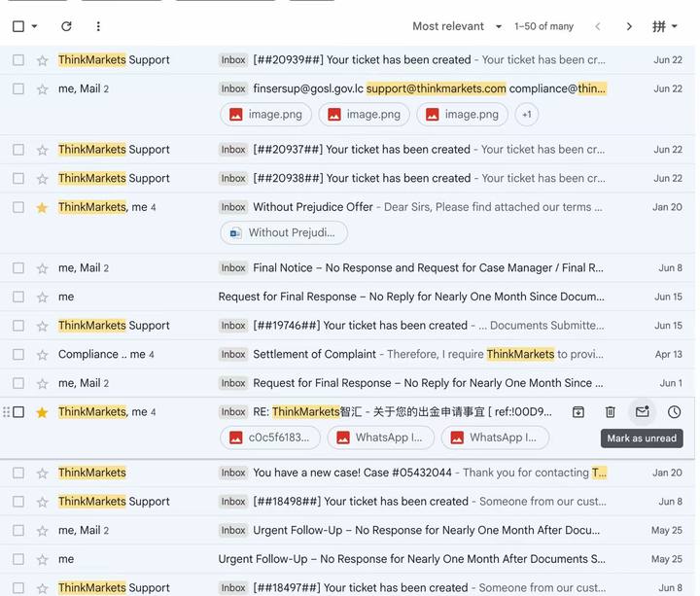Image resolution: width=700 pixels, height=596 pixels.
Task: Star the [##19746##] ticket email
Action: [43, 326]
